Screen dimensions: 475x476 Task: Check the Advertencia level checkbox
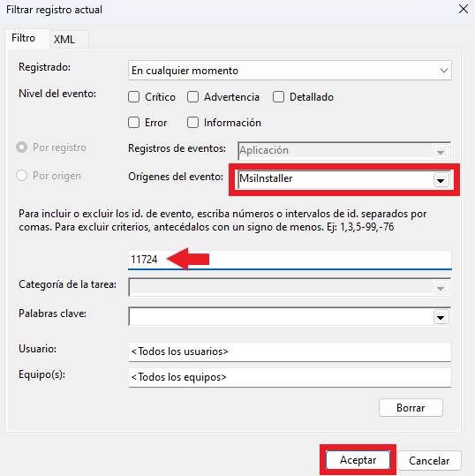pyautogui.click(x=193, y=97)
